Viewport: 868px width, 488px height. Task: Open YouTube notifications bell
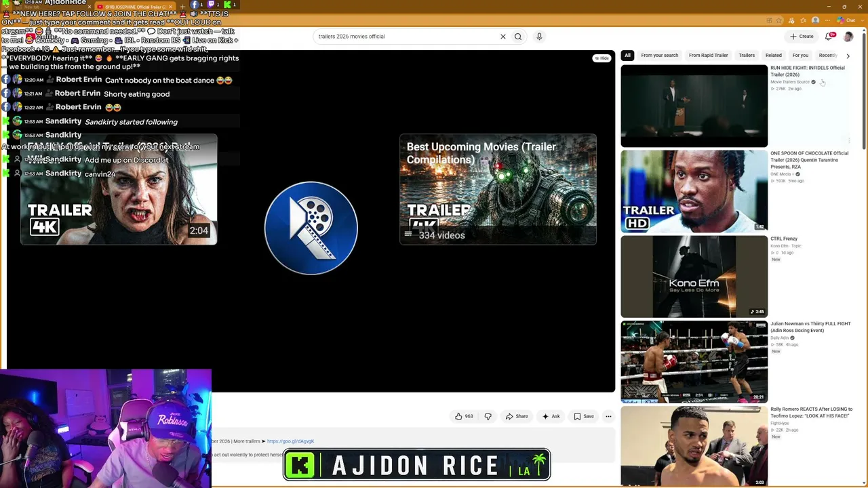(x=829, y=37)
